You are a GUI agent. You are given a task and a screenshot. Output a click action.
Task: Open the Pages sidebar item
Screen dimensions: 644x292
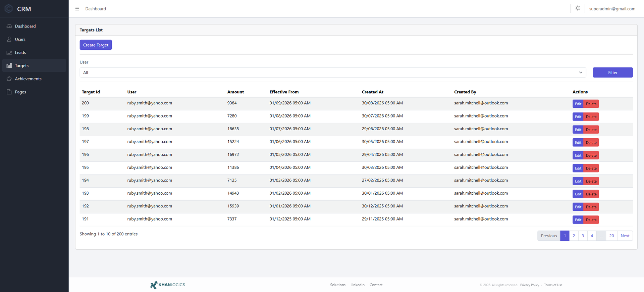[34, 92]
